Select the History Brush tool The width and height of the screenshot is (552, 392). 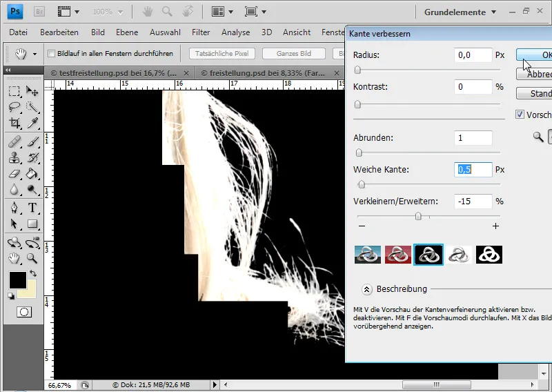pos(32,157)
